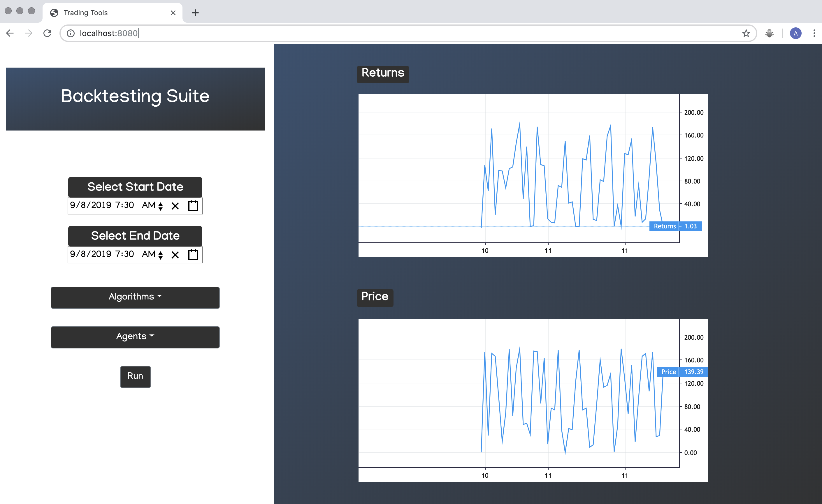Adjust the end date time stepper

coord(160,255)
